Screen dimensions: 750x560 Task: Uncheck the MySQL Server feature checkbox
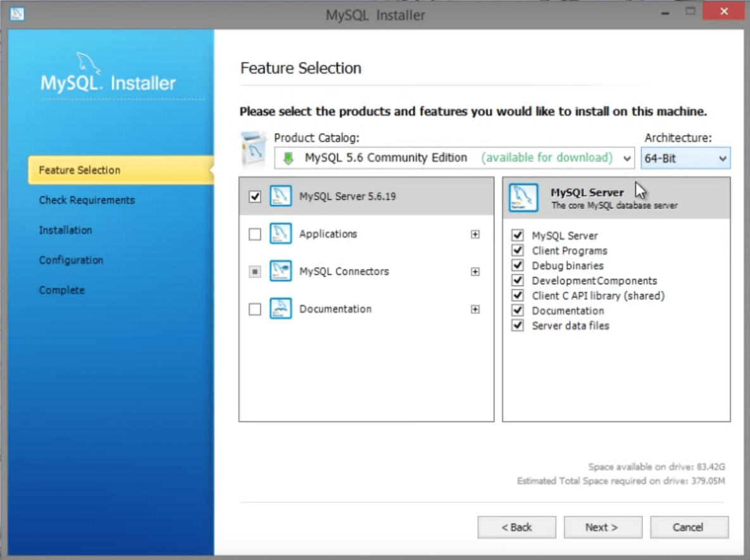[x=518, y=235]
